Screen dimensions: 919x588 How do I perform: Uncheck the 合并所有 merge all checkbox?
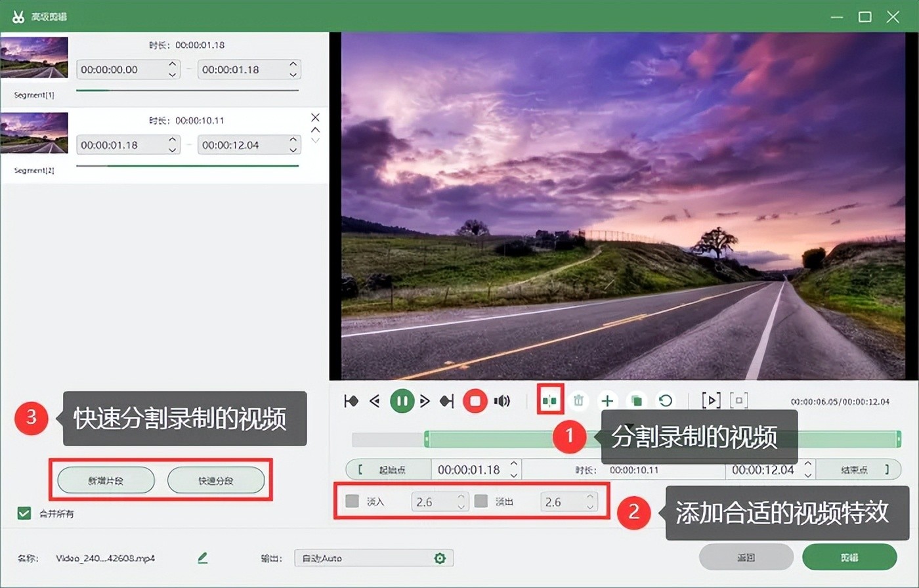tap(24, 513)
